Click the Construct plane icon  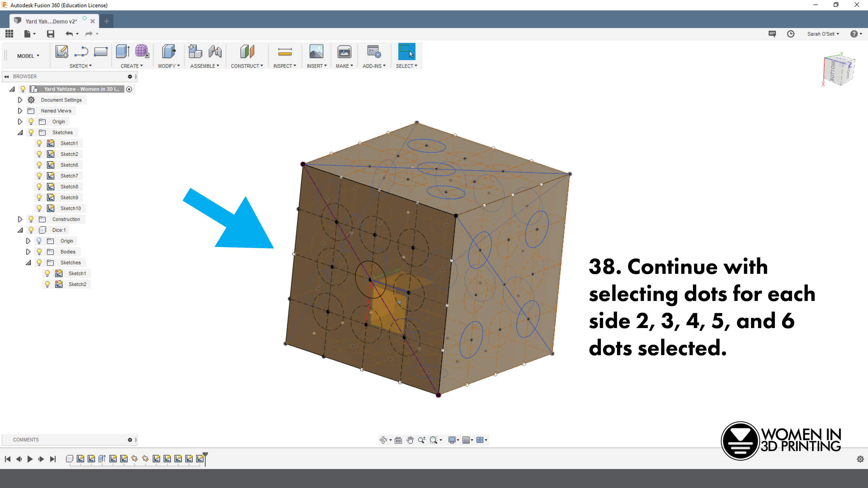click(247, 51)
